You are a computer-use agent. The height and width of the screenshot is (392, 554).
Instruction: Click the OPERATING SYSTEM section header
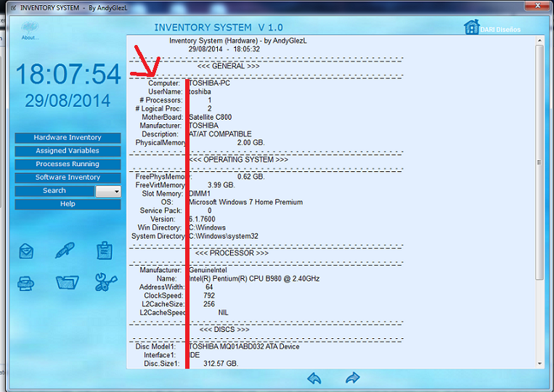(239, 160)
